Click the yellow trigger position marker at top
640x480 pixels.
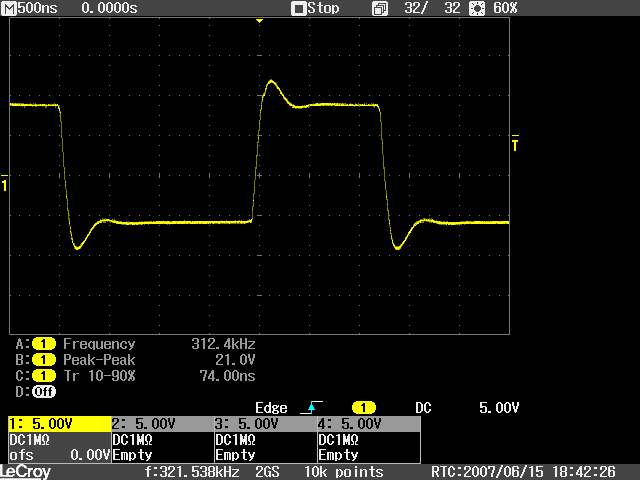[x=259, y=21]
